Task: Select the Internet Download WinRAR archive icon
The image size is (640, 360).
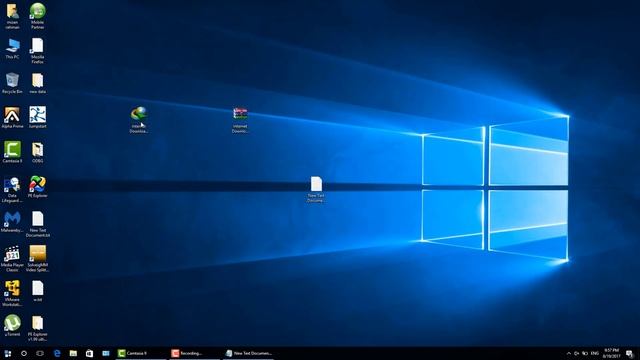Action: coord(240,120)
